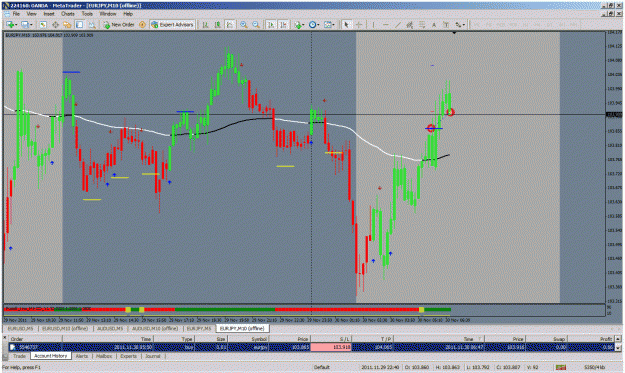
Task: Click the terminal scrollbar up arrow
Action: [x=618, y=339]
